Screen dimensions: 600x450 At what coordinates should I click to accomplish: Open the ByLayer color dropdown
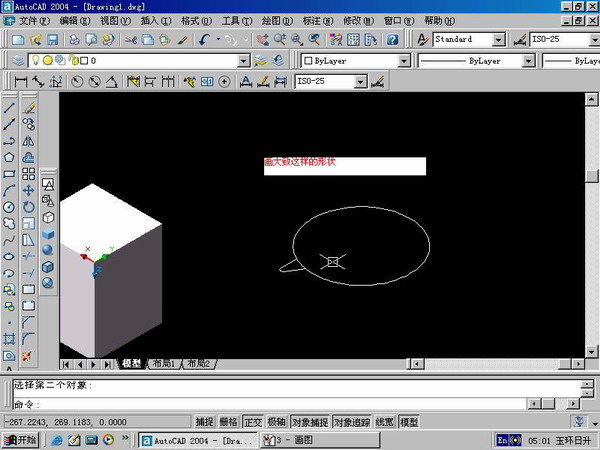pyautogui.click(x=404, y=60)
